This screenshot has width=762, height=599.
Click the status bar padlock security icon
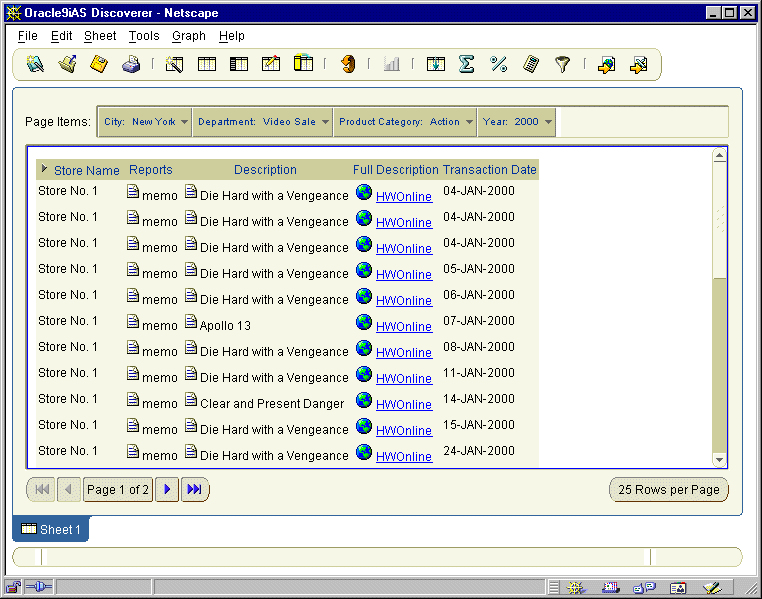[13, 587]
